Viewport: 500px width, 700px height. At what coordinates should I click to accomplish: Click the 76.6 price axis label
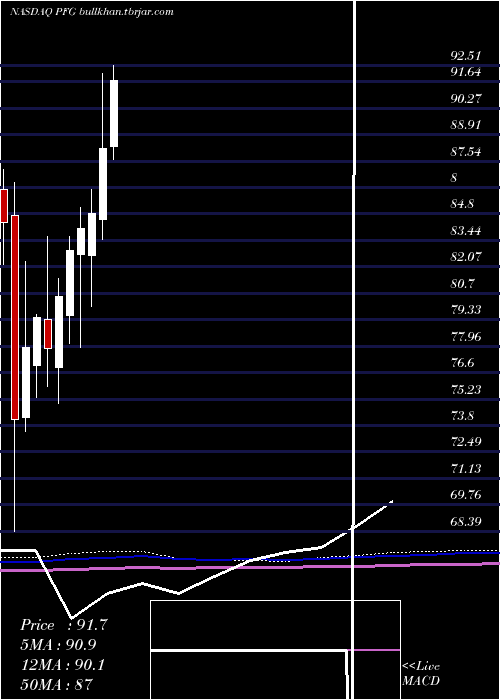point(462,362)
